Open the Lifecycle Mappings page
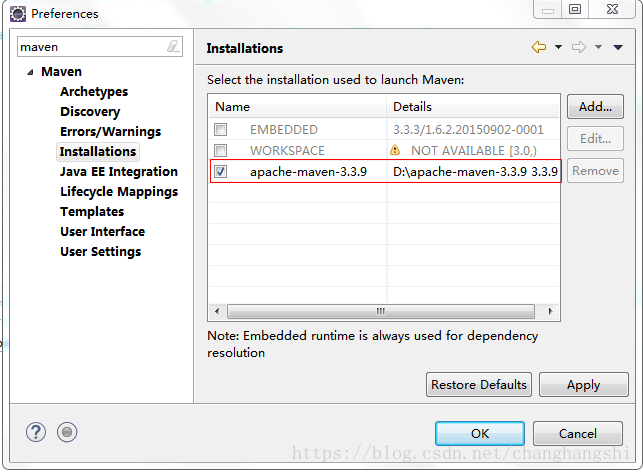 pos(119,192)
